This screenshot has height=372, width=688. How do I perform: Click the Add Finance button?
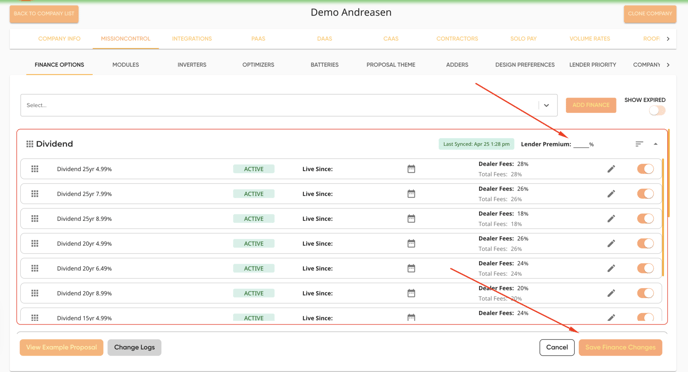point(591,105)
